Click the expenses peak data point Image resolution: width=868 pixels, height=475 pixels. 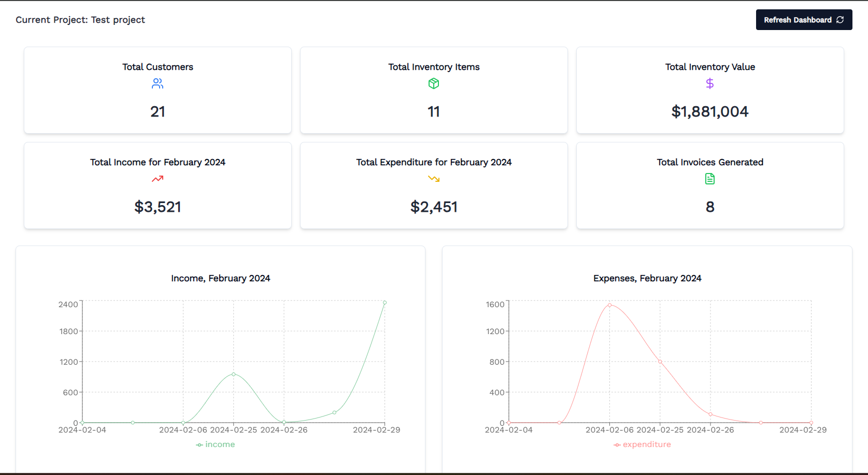[x=609, y=305]
